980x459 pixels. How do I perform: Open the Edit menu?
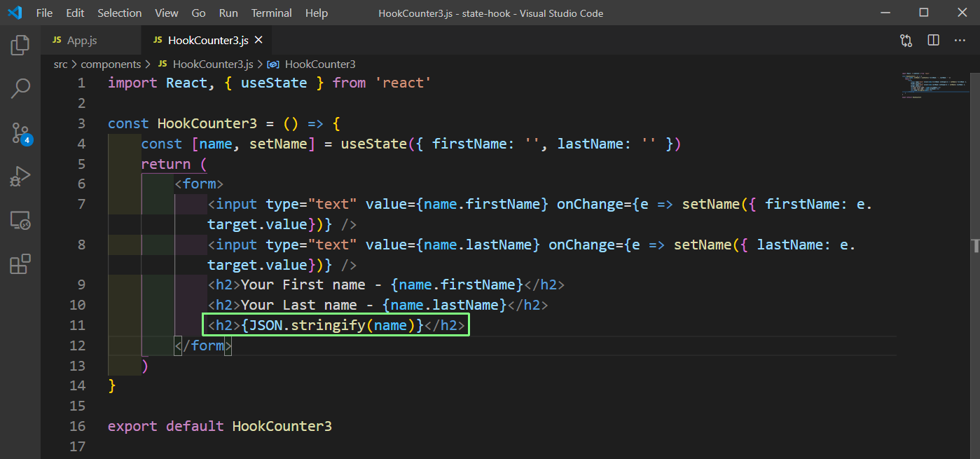point(75,13)
